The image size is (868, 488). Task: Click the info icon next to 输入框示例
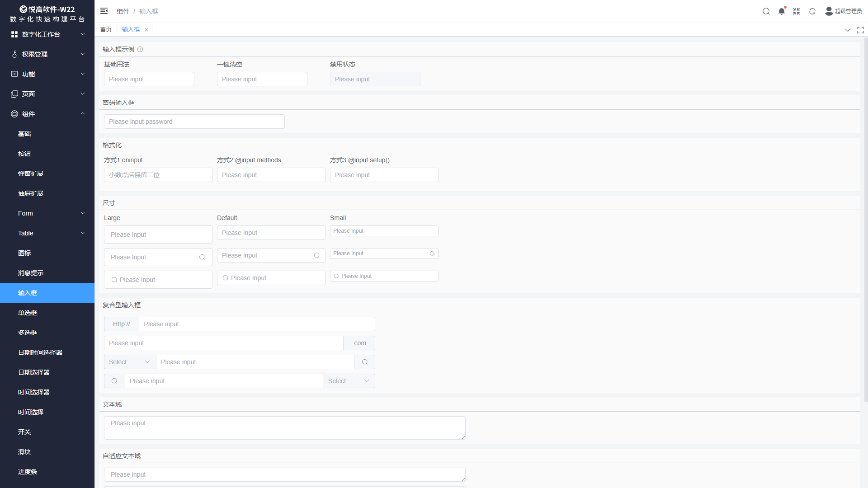140,49
